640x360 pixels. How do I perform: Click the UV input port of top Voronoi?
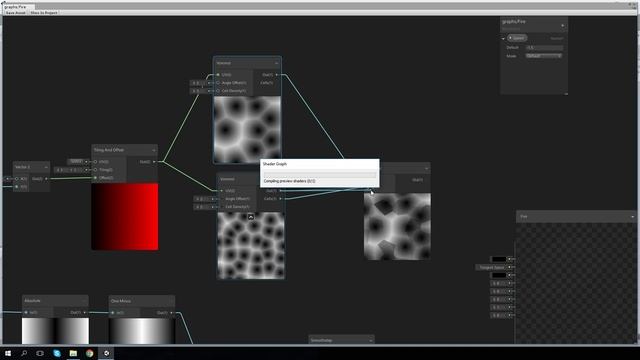pyautogui.click(x=218, y=75)
